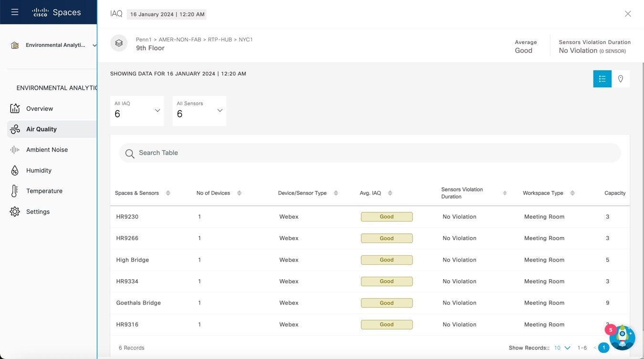This screenshot has width=644, height=359.
Task: Click No Violation cell for High Bridge
Action: point(459,260)
